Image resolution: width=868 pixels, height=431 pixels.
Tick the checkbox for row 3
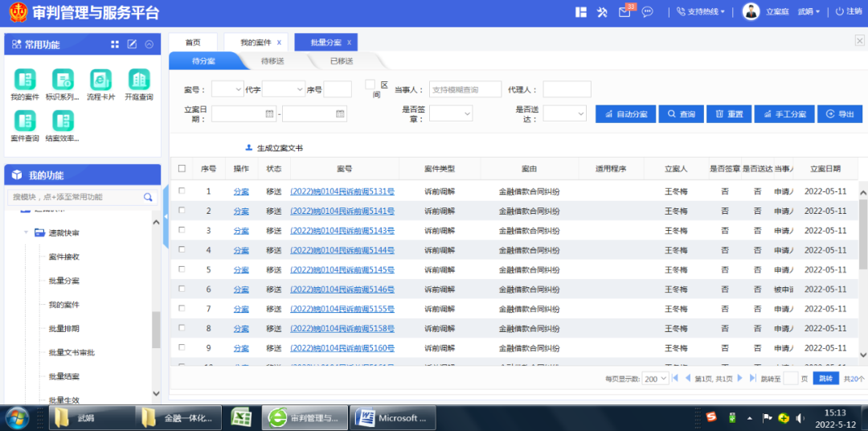pyautogui.click(x=182, y=230)
